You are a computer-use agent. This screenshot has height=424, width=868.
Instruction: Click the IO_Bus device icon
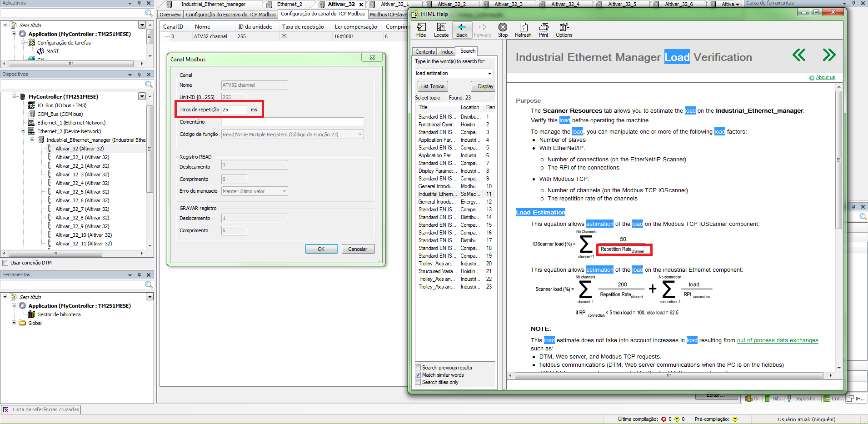click(31, 105)
